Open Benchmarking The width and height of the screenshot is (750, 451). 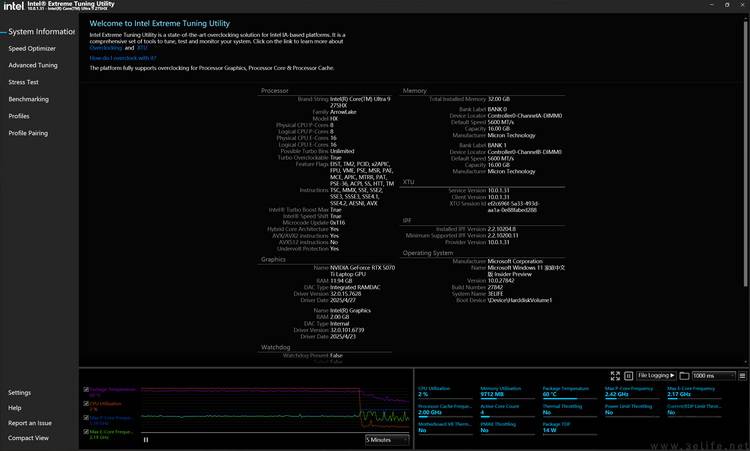(x=29, y=99)
